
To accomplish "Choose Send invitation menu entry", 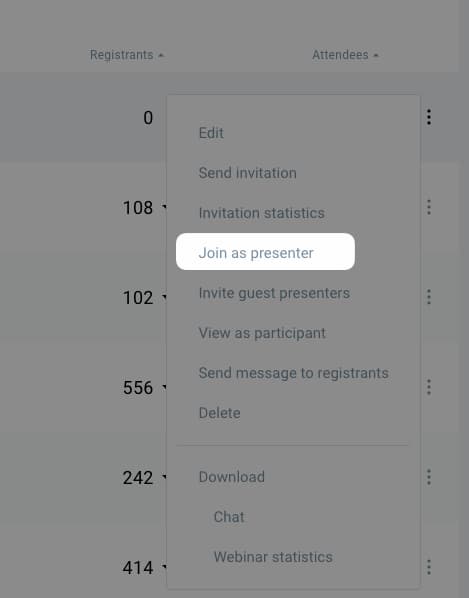I will tap(247, 173).
